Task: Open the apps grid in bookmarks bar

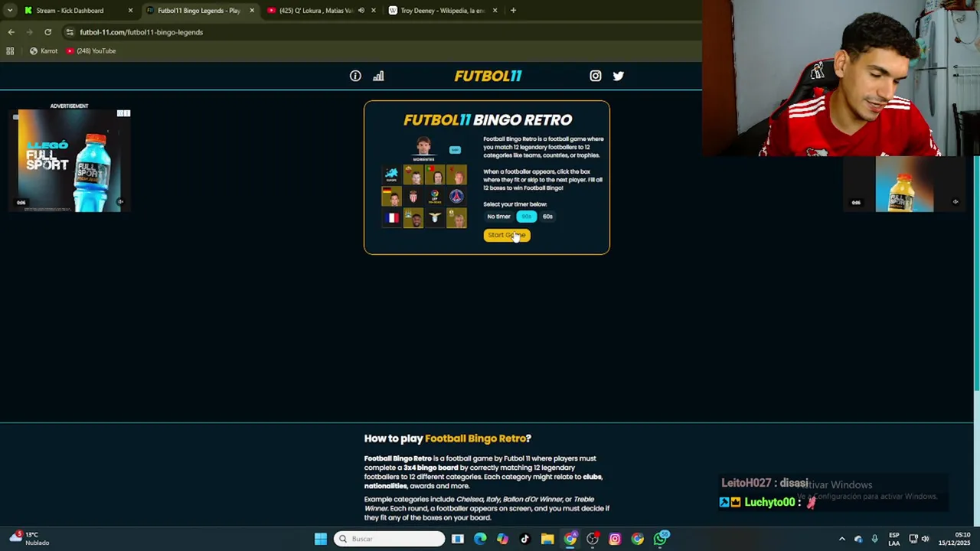Action: pyautogui.click(x=10, y=51)
